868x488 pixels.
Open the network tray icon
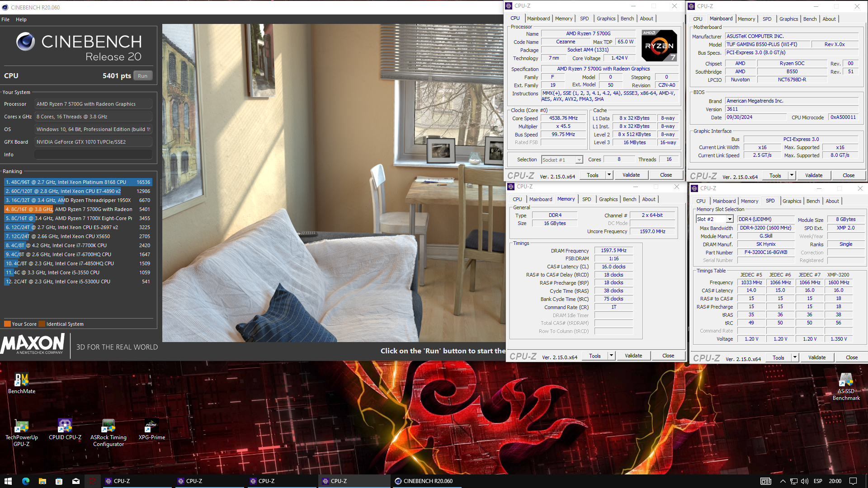[793, 481]
